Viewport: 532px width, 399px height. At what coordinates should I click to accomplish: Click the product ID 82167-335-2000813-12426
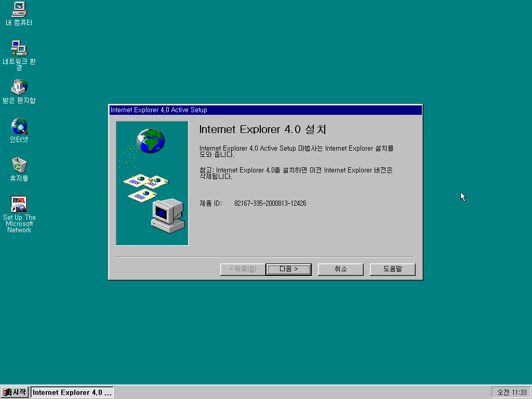(270, 203)
